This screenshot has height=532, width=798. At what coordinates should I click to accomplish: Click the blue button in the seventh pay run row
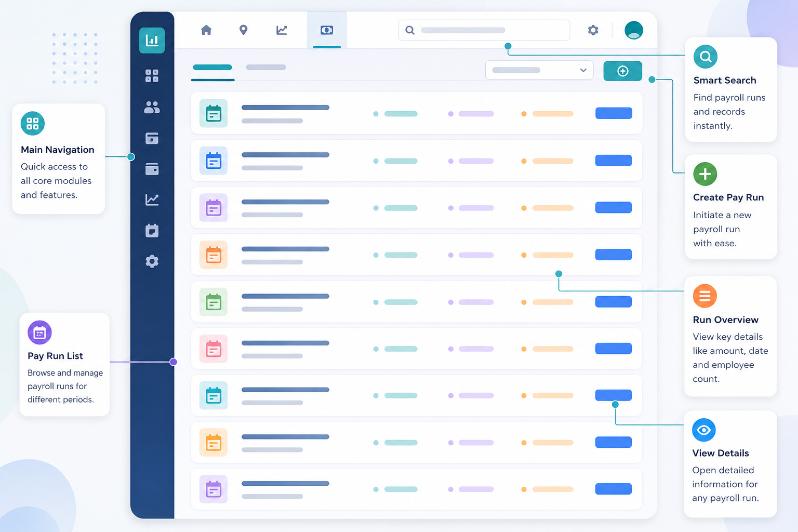point(614,395)
